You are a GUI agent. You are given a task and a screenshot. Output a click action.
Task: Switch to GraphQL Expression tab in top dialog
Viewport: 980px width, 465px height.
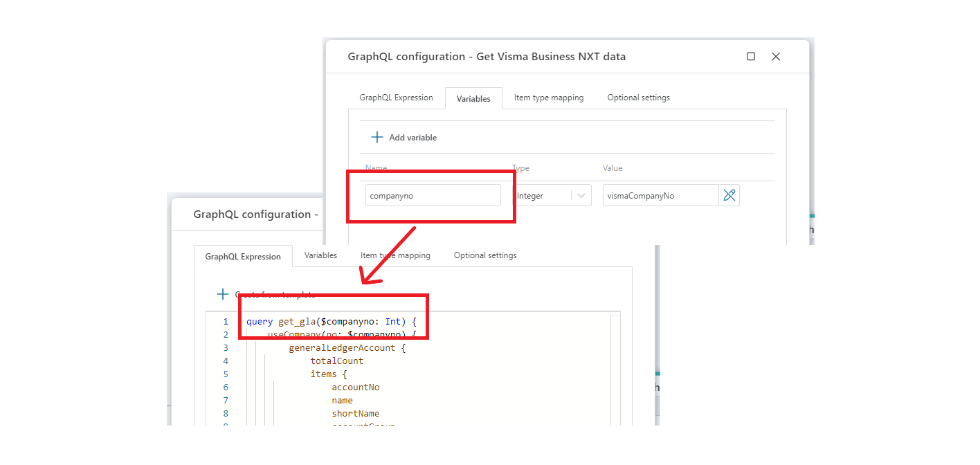click(x=396, y=98)
